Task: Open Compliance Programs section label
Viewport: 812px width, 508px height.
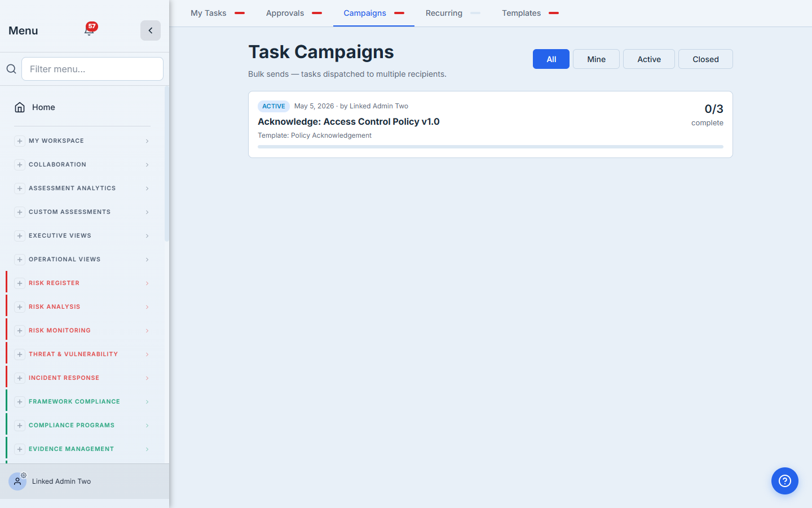Action: point(72,426)
